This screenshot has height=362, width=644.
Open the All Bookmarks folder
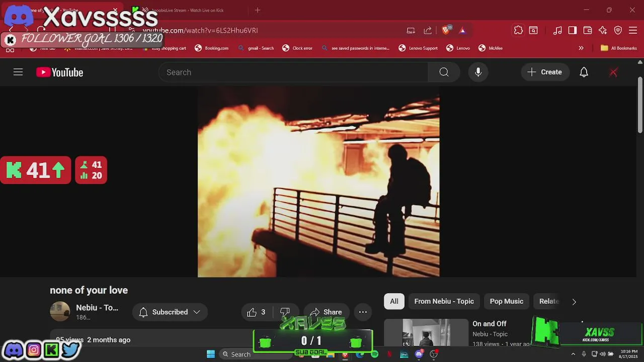(619, 48)
